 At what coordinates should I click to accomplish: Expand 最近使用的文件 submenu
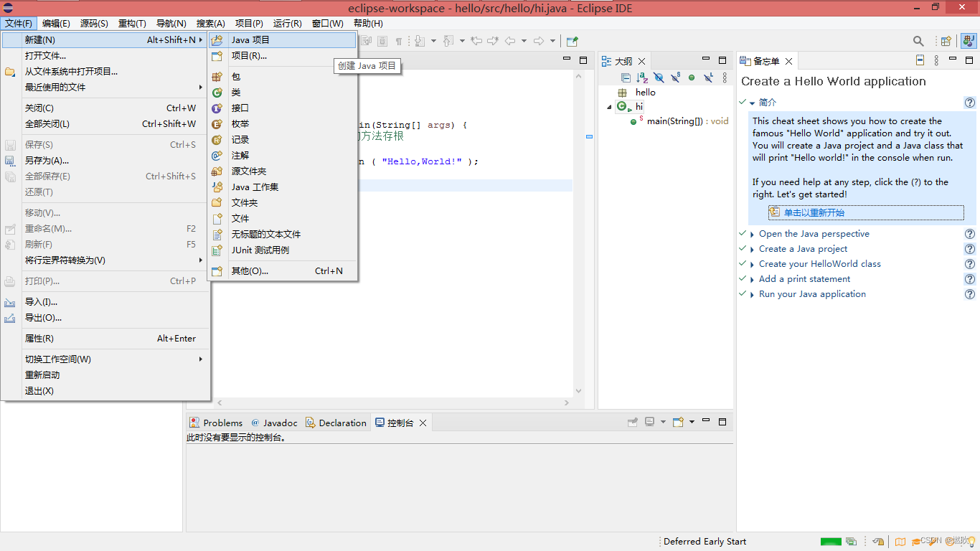point(105,88)
